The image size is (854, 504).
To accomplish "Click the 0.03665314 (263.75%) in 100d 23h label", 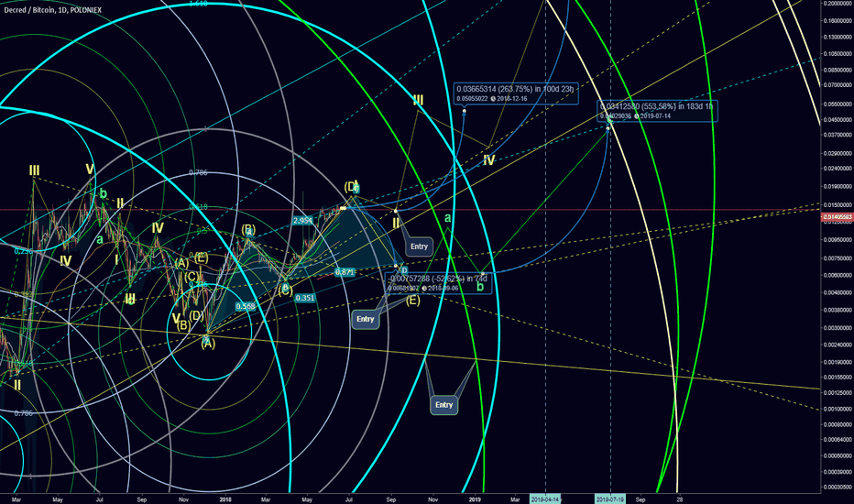I will pyautogui.click(x=515, y=90).
